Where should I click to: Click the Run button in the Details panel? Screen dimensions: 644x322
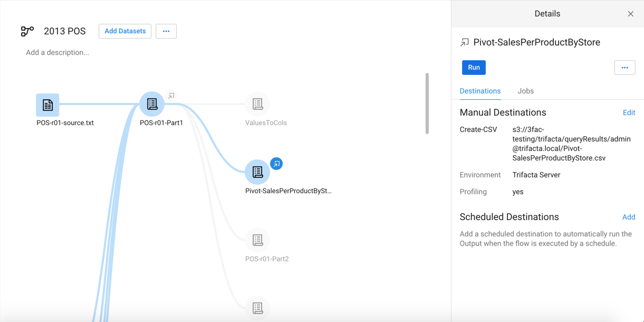point(474,67)
